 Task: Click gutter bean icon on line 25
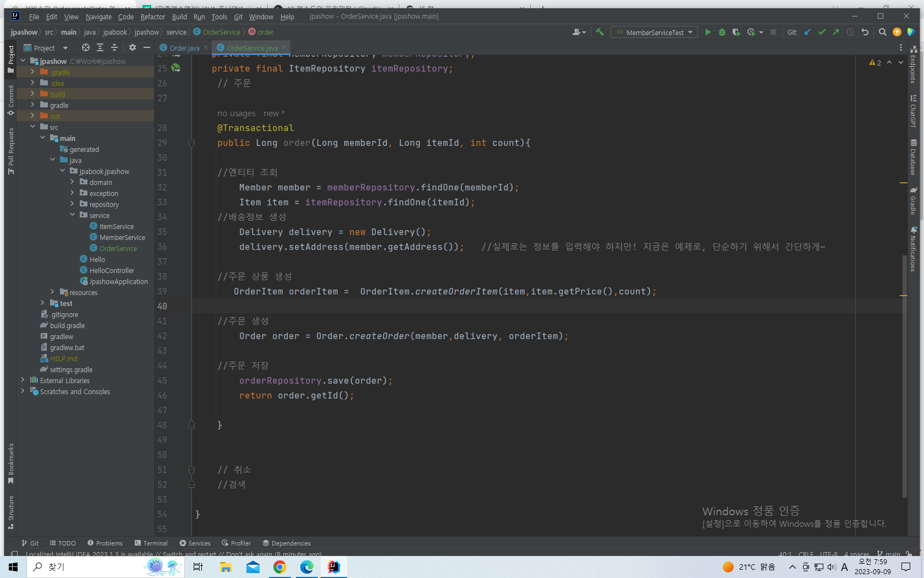point(175,68)
